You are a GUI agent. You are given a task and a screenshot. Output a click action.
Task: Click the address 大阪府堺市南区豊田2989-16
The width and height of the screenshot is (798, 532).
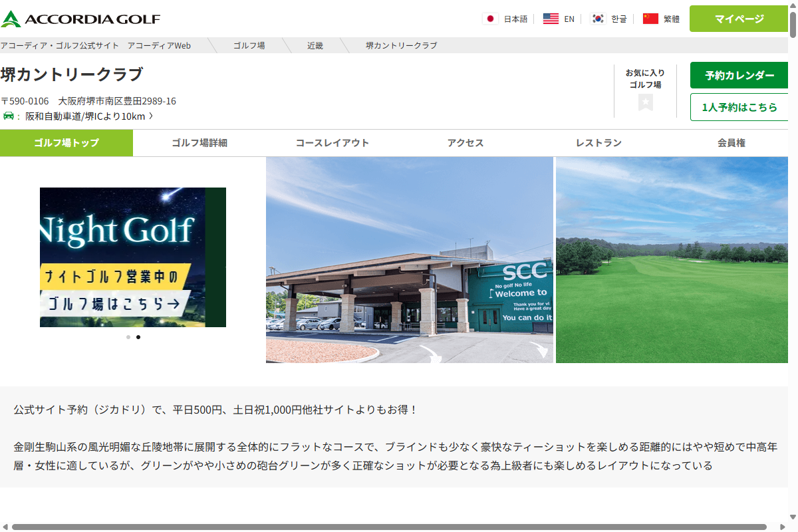(x=117, y=101)
